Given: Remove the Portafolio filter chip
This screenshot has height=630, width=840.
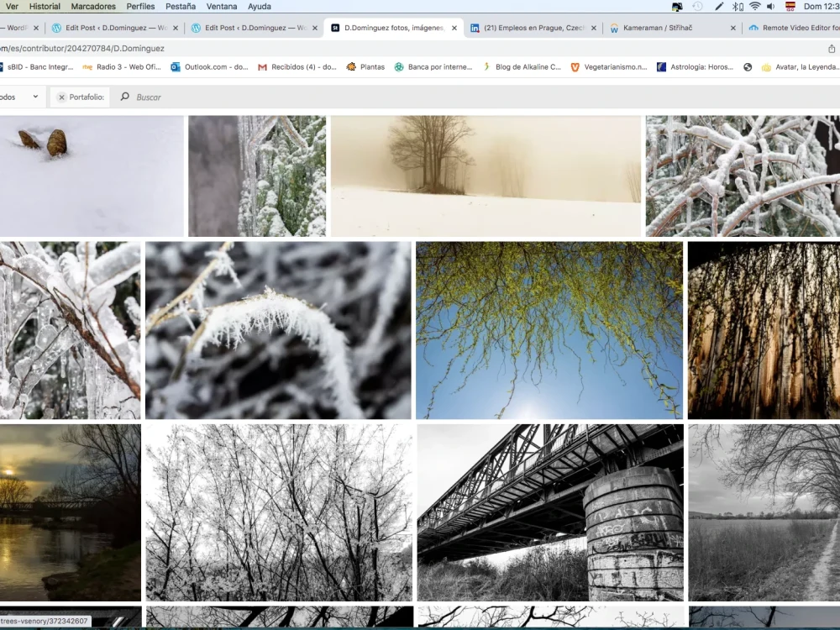Looking at the screenshot, I should pos(61,97).
